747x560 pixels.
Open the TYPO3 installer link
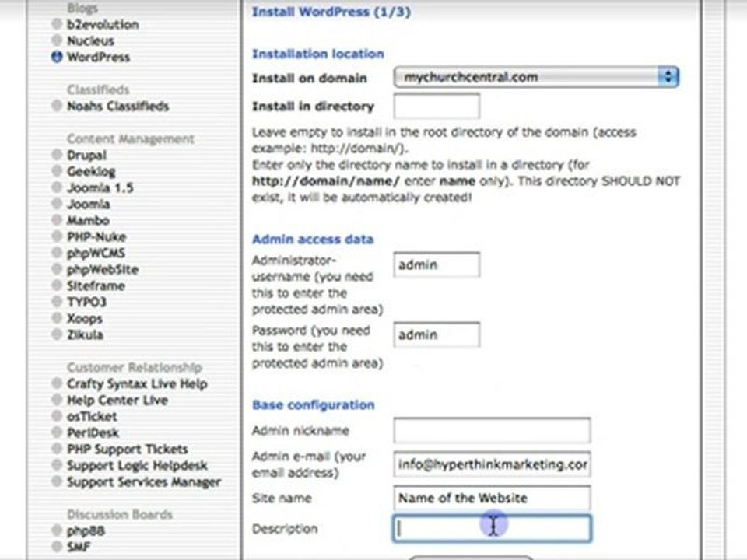tap(86, 302)
